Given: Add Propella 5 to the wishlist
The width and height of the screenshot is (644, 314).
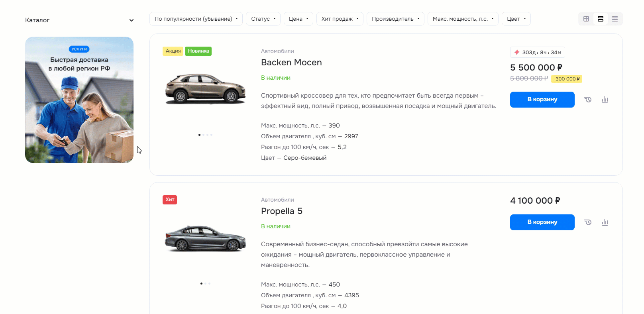Looking at the screenshot, I should point(588,222).
